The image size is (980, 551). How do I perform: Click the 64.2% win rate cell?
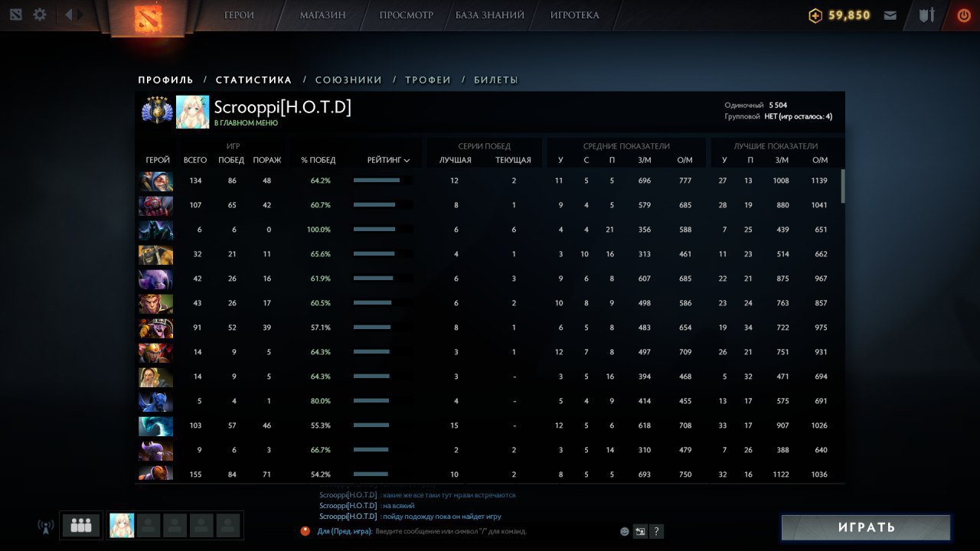pos(320,181)
